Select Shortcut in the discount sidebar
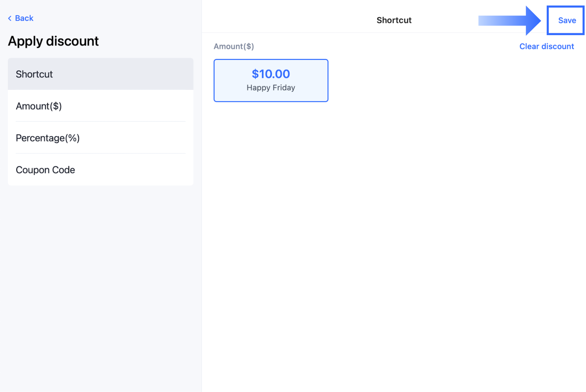The width and height of the screenshot is (586, 392). tap(100, 74)
